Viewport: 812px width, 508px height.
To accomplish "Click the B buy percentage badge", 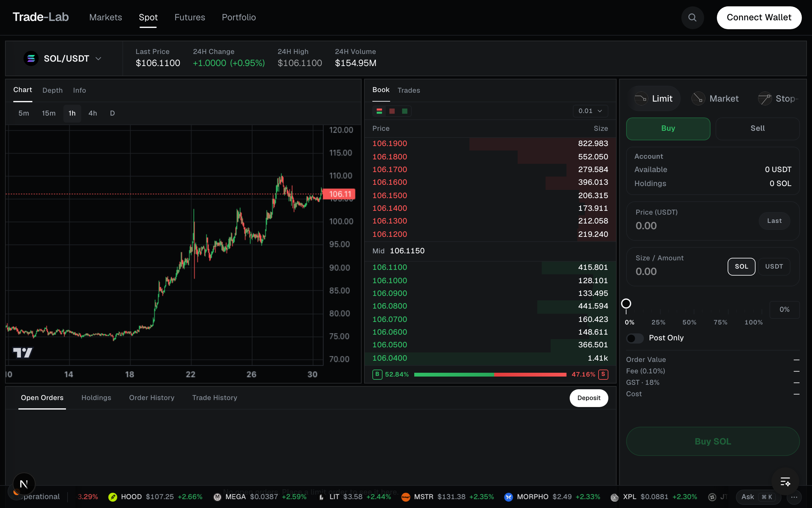I will (377, 374).
